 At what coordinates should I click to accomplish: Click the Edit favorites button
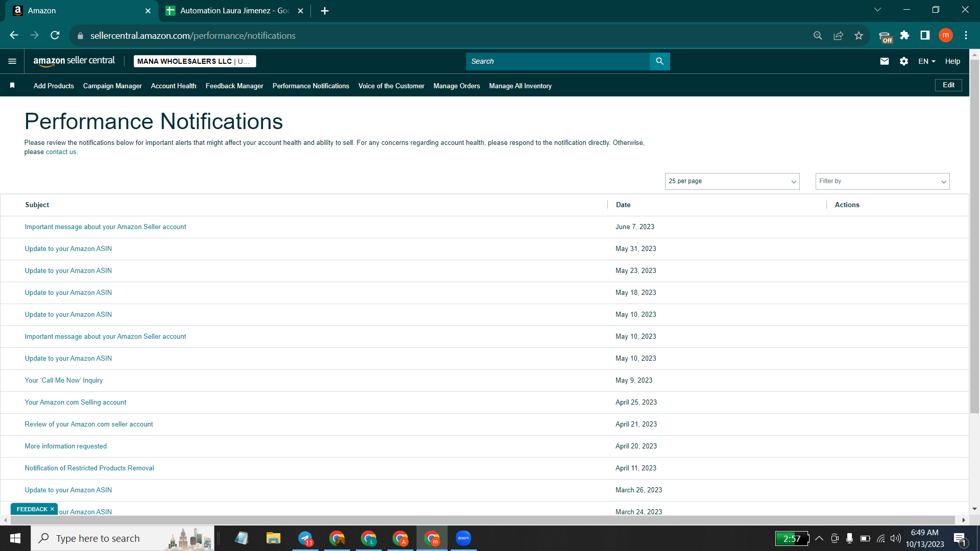[x=948, y=85]
